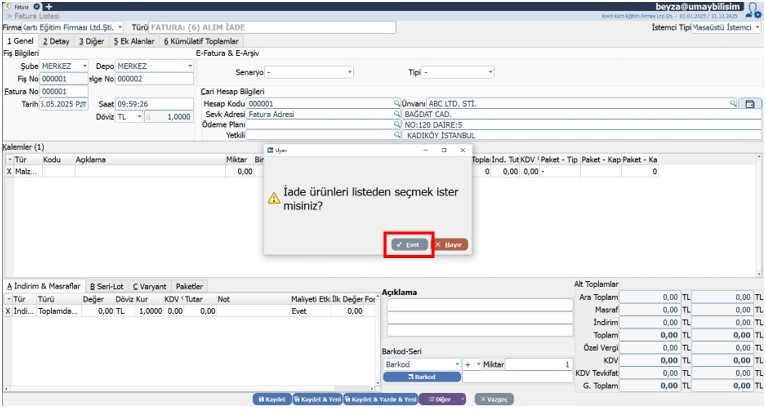Open the card icon next to Ünvanı
The height and width of the screenshot is (409, 766).
coord(750,103)
